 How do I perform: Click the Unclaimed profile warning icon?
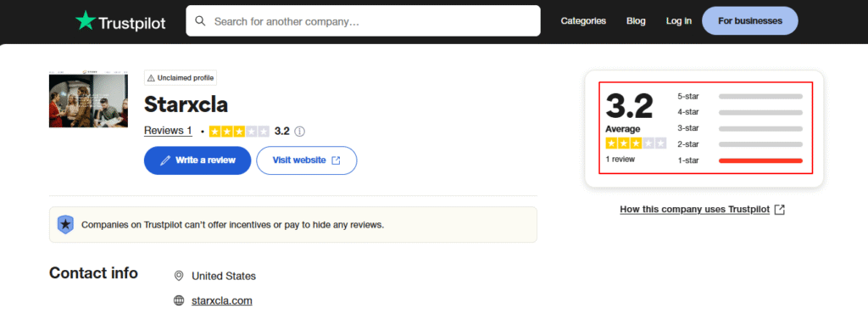click(x=151, y=78)
